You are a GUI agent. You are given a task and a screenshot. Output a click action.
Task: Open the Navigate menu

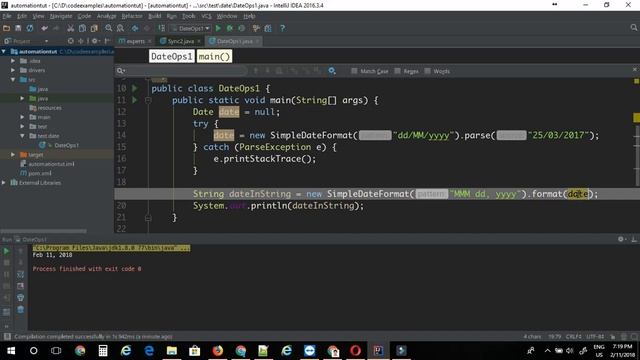(x=61, y=16)
